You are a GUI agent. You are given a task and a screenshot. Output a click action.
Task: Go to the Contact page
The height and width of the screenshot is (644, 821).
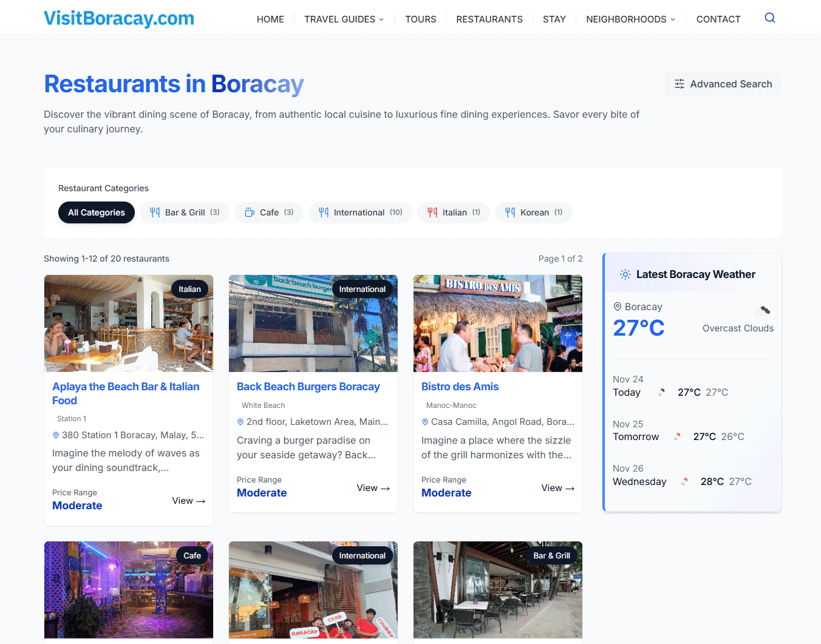pos(718,19)
